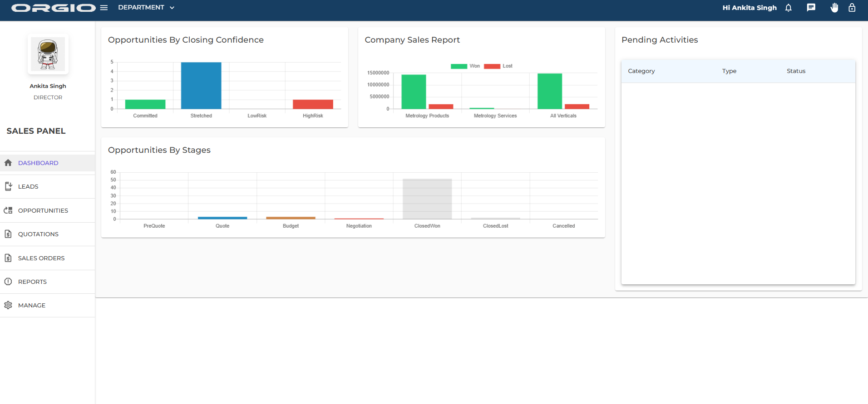The image size is (868, 404).
Task: Go to Opportunities menu item
Action: (x=43, y=210)
